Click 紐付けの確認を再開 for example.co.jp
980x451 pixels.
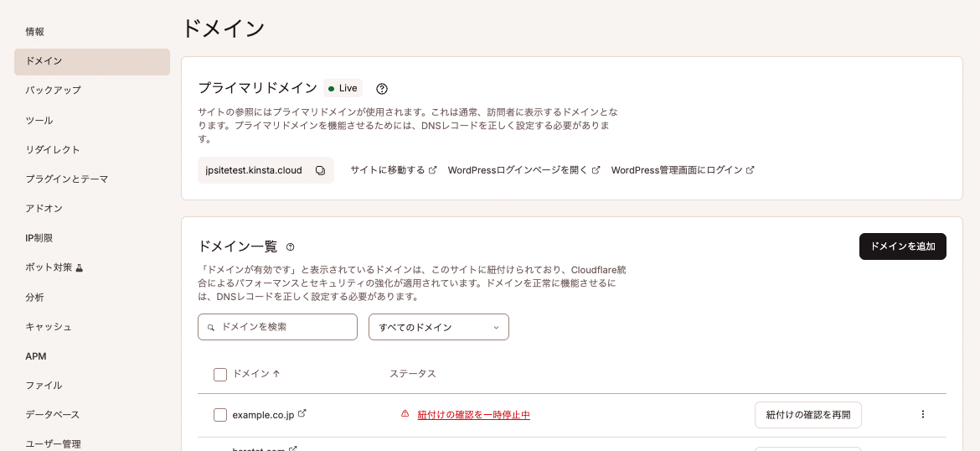808,415
